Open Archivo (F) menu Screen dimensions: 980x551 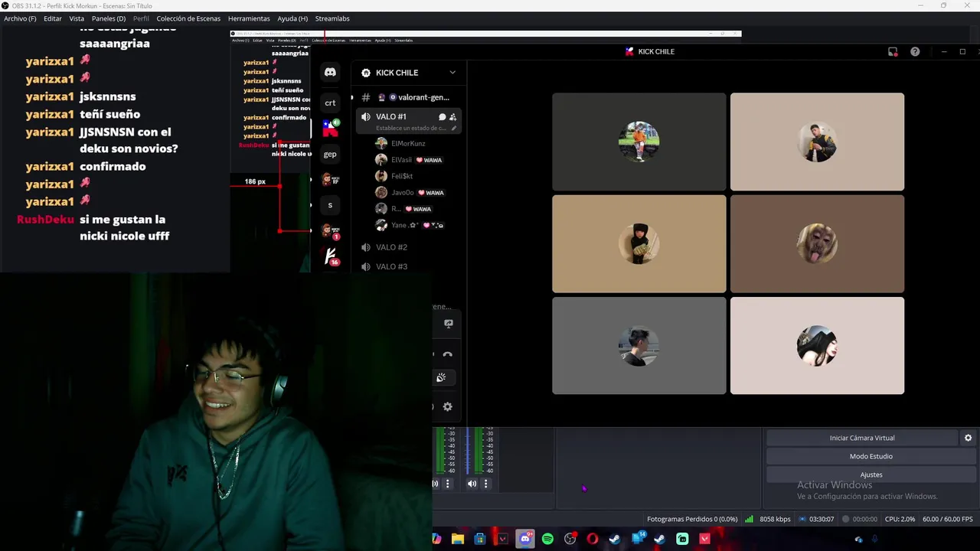[20, 18]
